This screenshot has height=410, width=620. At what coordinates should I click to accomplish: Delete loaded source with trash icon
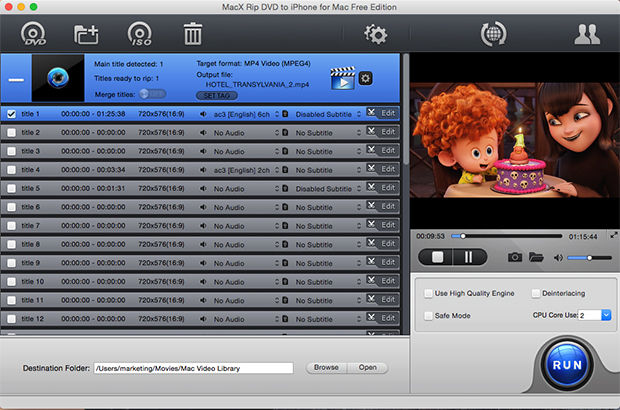(x=193, y=34)
